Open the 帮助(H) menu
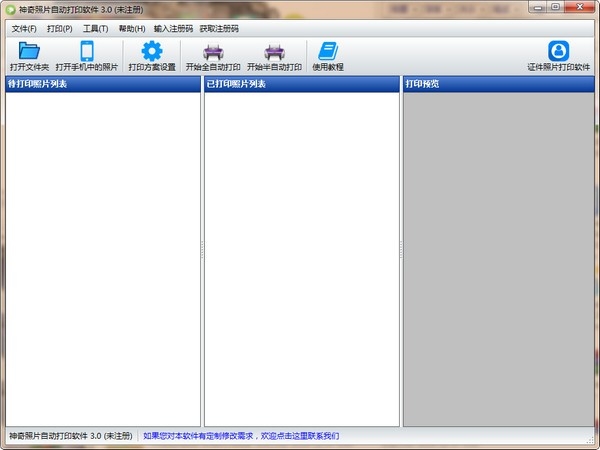This screenshot has width=600, height=450. pyautogui.click(x=132, y=28)
